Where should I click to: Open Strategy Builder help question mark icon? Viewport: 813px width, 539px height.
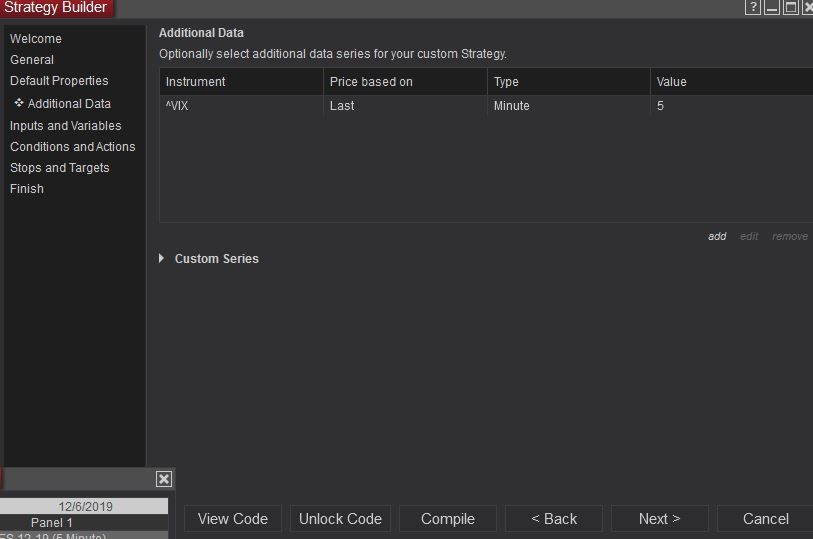(753, 8)
